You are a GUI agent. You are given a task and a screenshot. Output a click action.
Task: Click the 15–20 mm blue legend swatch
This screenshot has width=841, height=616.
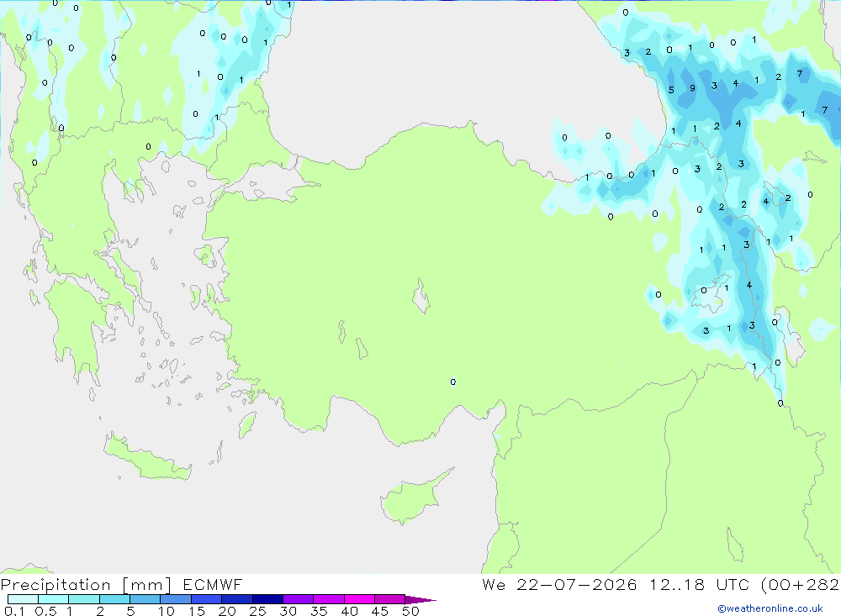[x=206, y=599]
